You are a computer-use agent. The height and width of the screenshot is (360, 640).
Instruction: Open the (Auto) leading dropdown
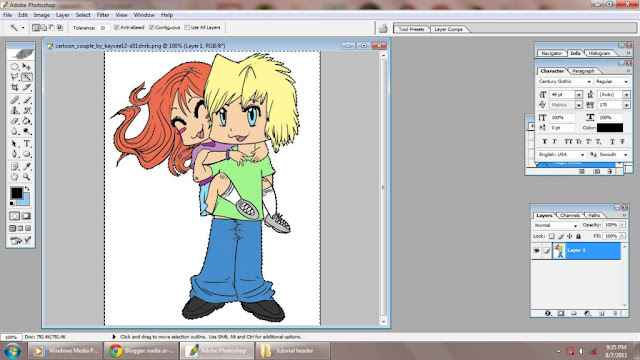click(626, 95)
